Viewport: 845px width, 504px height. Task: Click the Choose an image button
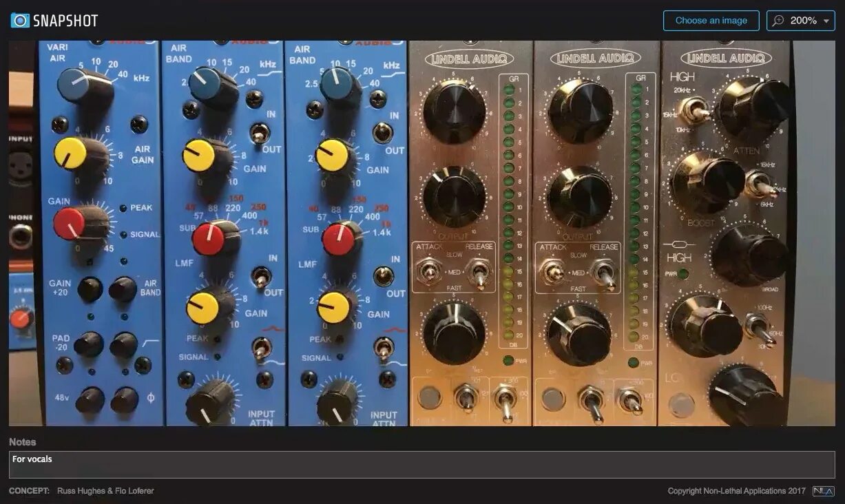[711, 21]
